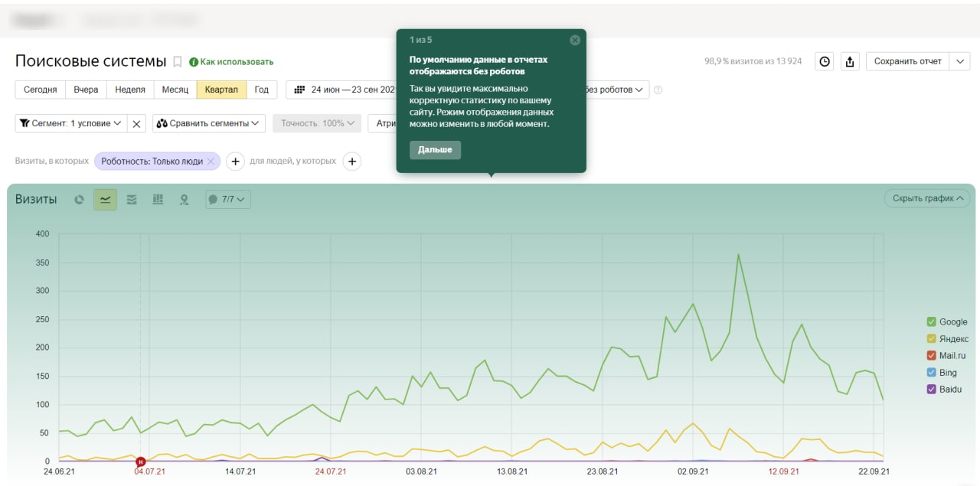Click the Визиты chart title

(36, 200)
